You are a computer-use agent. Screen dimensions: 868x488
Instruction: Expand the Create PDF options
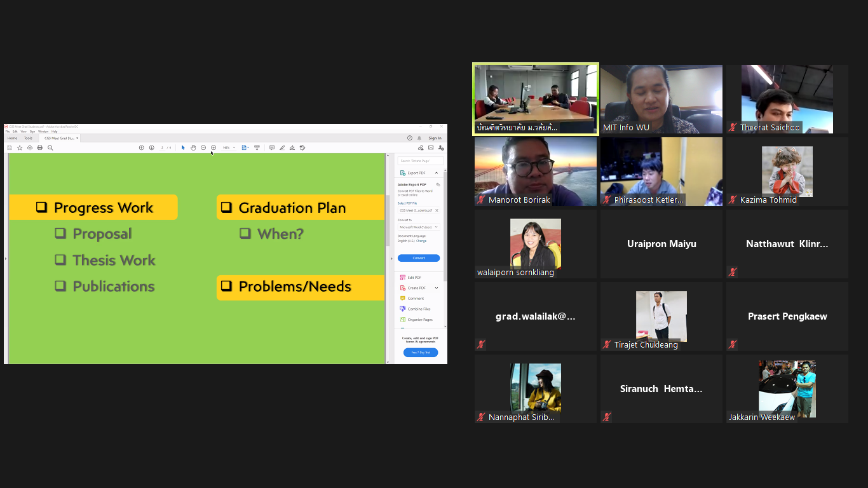[437, 288]
